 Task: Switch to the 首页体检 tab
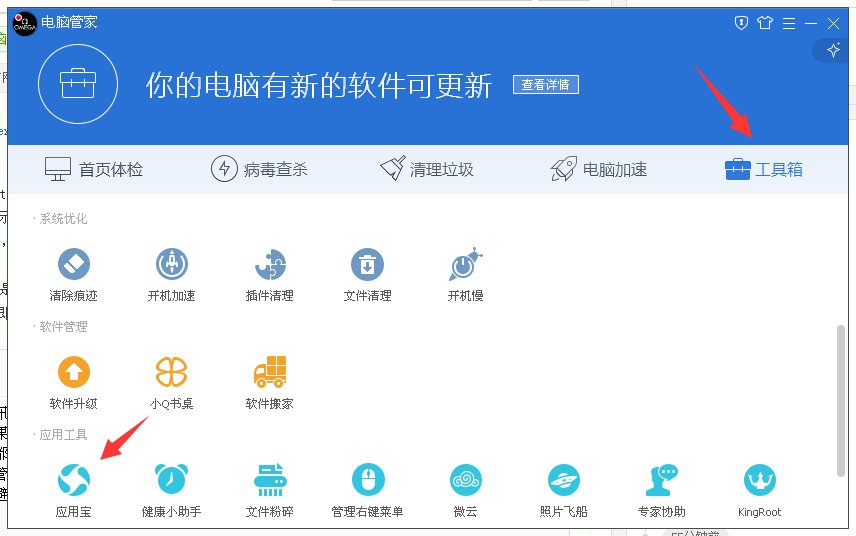pos(93,170)
